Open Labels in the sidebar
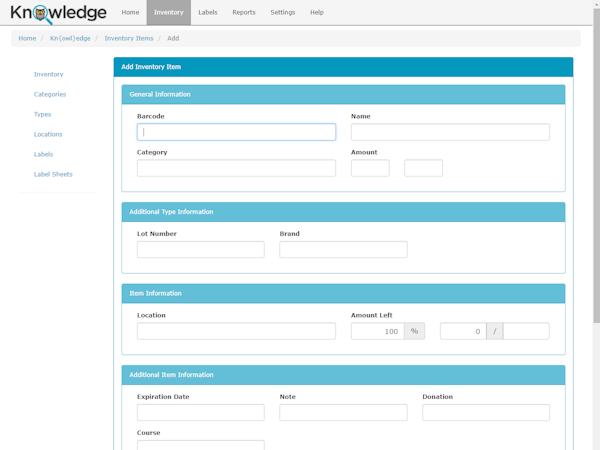 (x=44, y=154)
